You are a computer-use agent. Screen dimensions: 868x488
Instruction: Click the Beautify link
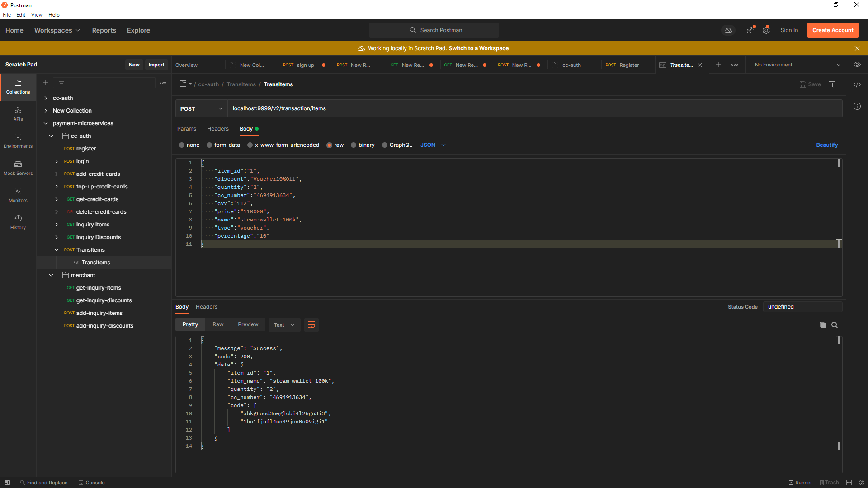pos(827,145)
